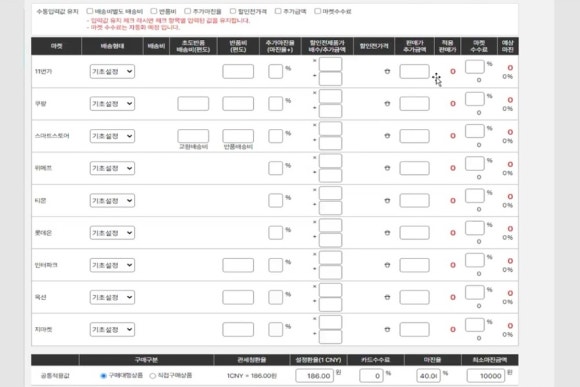Click the small discount icon in 롯데온 row
This screenshot has height=387, width=580.
pyautogui.click(x=387, y=233)
